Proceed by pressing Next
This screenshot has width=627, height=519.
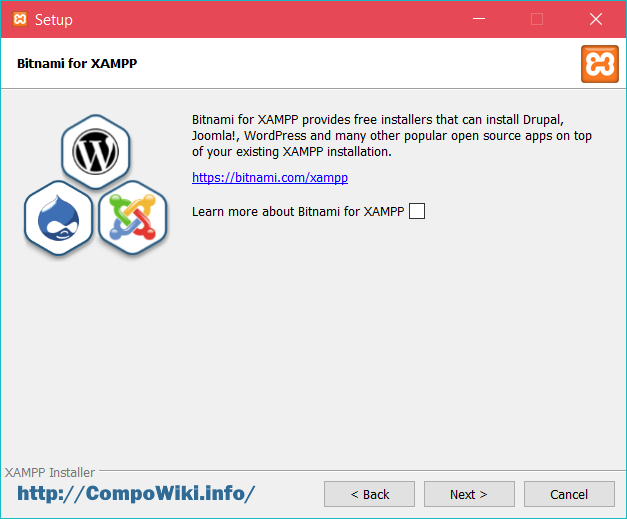[469, 494]
